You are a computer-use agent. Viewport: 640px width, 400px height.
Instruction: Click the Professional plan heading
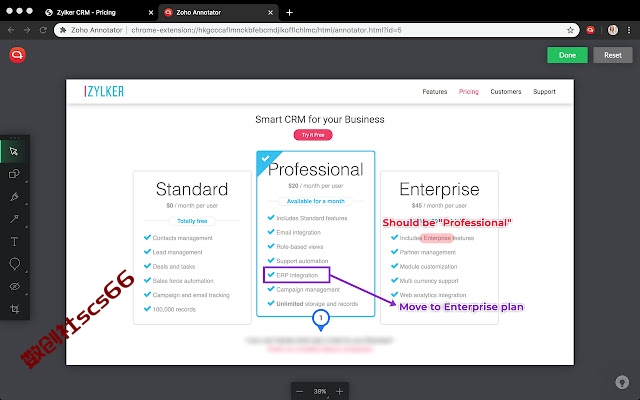[x=316, y=170]
